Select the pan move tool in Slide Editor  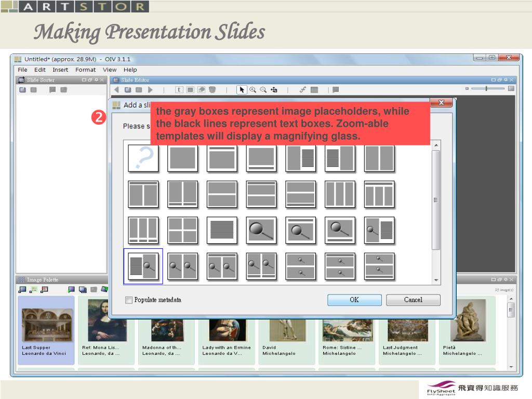pos(274,89)
